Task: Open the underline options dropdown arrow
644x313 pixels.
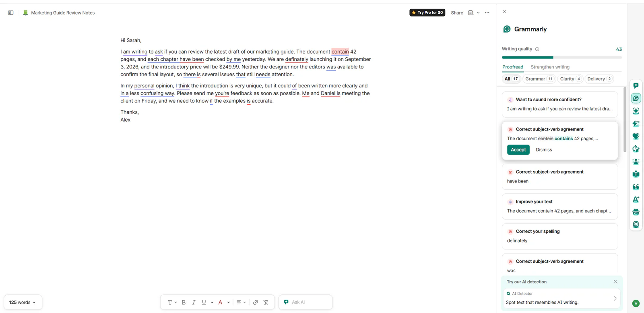Action: click(212, 302)
